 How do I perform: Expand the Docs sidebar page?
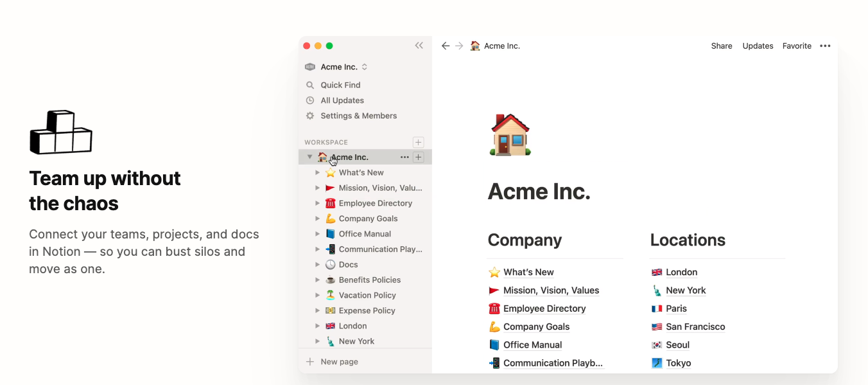point(317,264)
